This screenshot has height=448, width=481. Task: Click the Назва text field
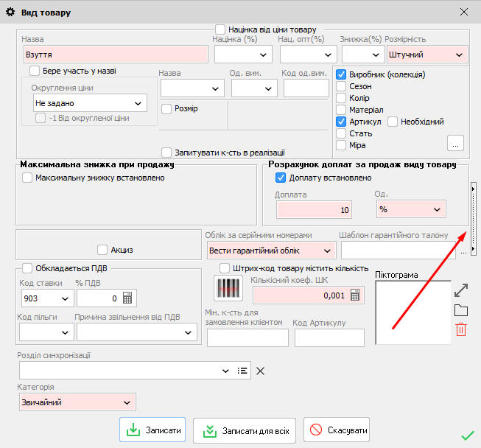pyautogui.click(x=115, y=55)
